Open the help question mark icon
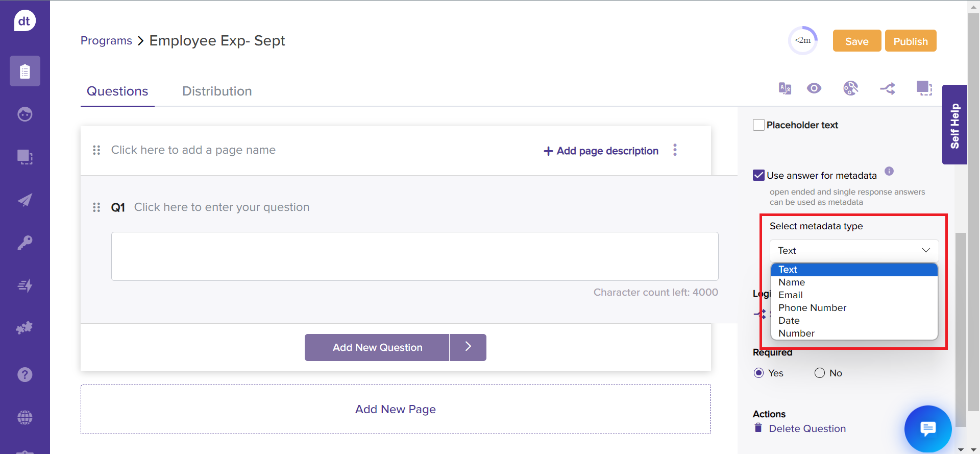This screenshot has height=454, width=980. click(x=24, y=375)
